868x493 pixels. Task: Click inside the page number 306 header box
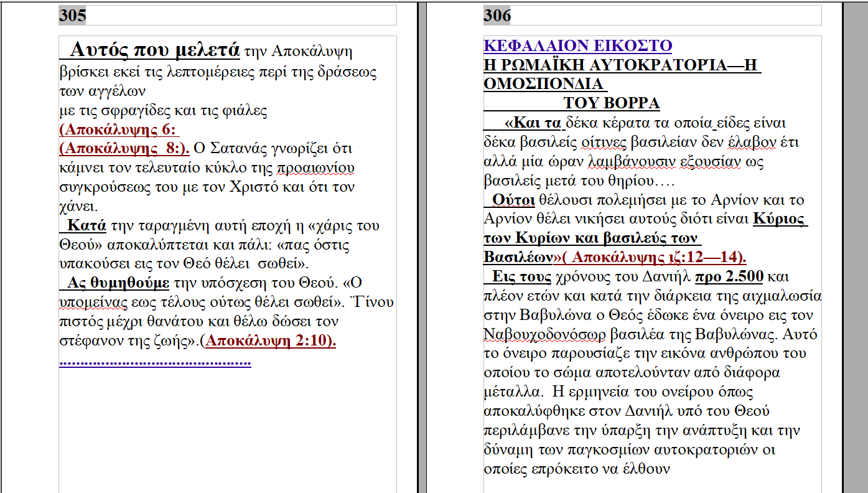coord(652,16)
